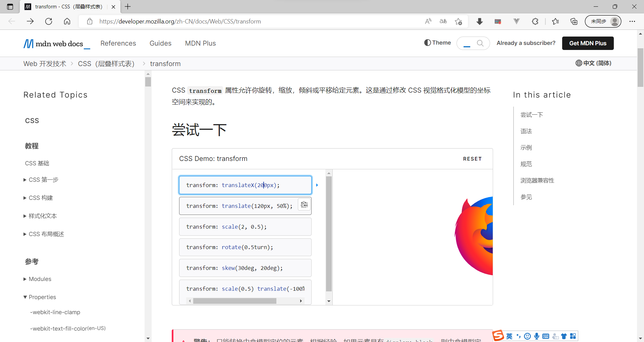Activate Sogou voice input microphone
The image size is (644, 342).
click(537, 336)
